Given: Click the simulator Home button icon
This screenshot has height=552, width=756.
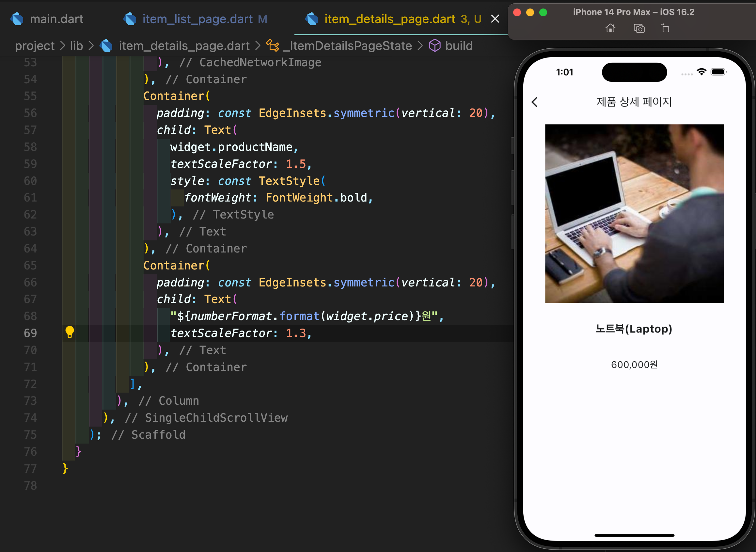Looking at the screenshot, I should tap(610, 28).
